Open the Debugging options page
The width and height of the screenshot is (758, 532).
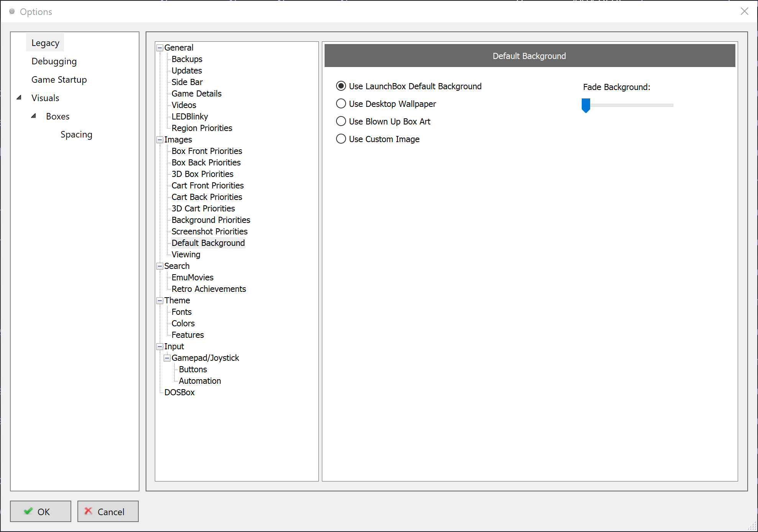pos(54,61)
